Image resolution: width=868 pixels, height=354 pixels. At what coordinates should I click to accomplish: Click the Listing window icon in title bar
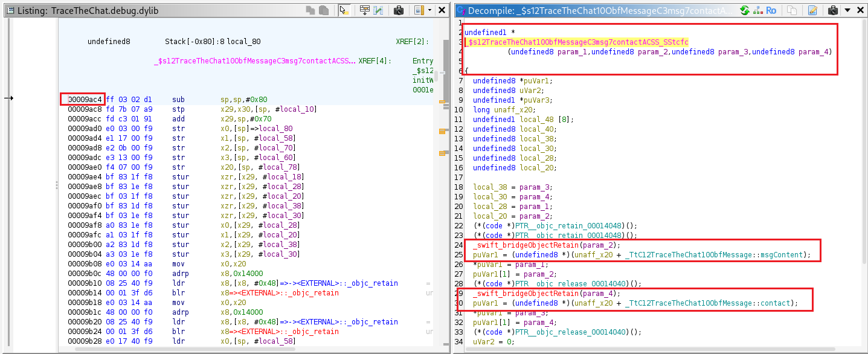click(9, 11)
